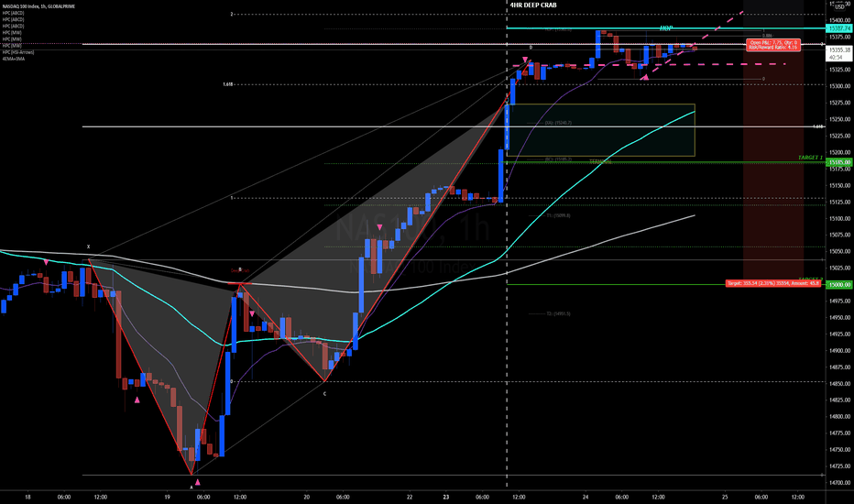Click the T1: (15099.8) level label
854x504 pixels.
(x=558, y=215)
